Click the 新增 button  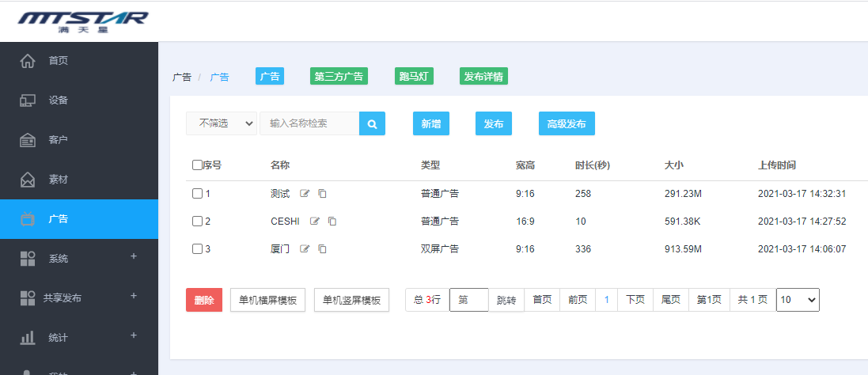(431, 124)
